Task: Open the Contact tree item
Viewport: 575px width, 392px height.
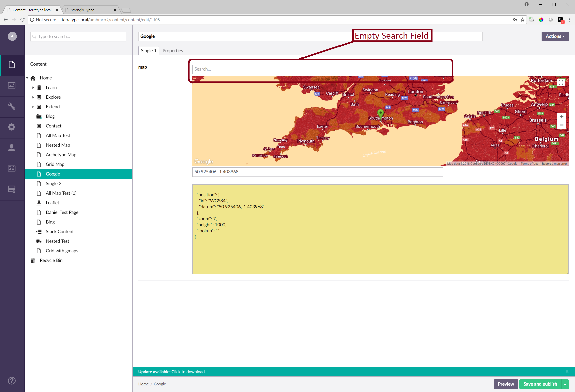Action: coord(53,126)
